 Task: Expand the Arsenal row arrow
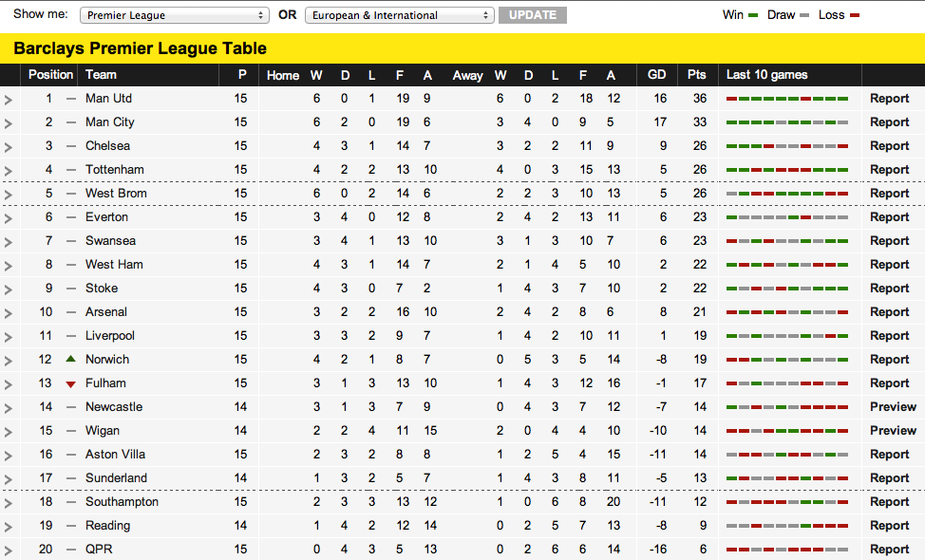point(9,312)
